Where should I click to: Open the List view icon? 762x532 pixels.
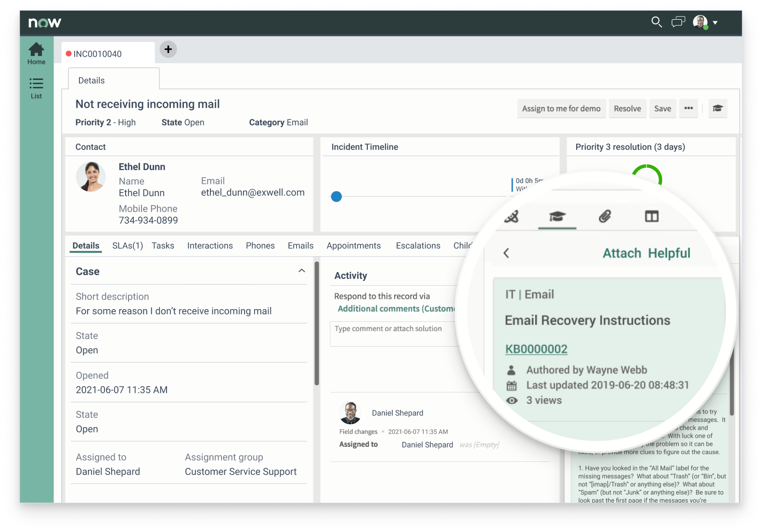tap(36, 88)
